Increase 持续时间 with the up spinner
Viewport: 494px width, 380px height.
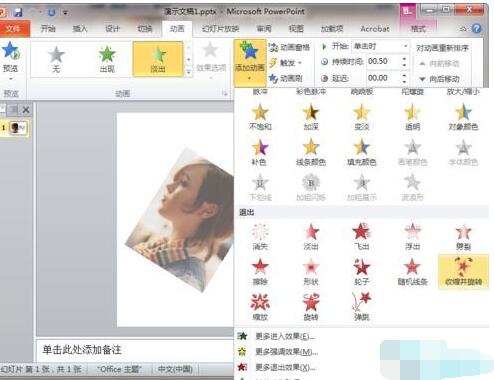click(x=405, y=59)
